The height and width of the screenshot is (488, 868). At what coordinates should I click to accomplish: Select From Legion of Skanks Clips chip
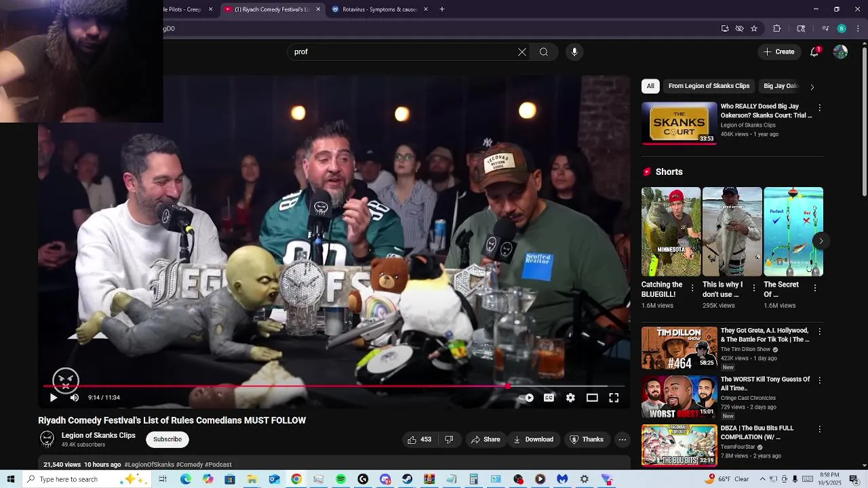tap(709, 86)
